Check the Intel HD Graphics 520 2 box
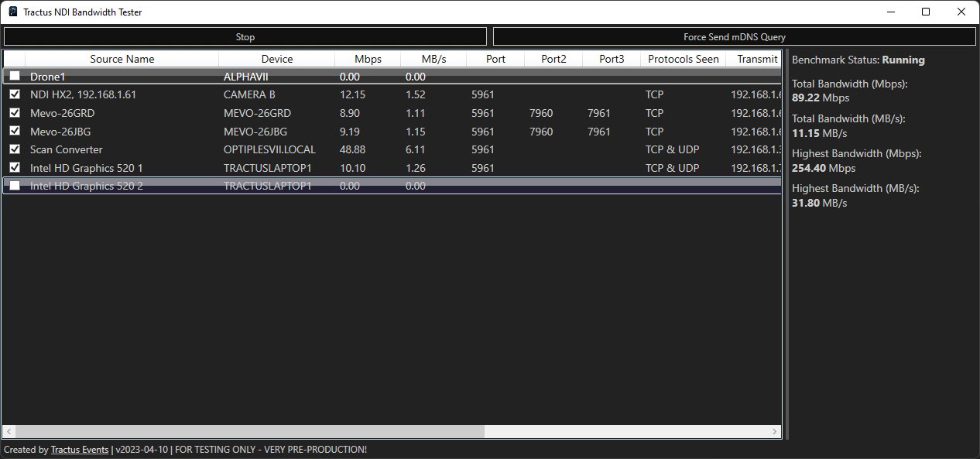The width and height of the screenshot is (980, 459). point(15,186)
